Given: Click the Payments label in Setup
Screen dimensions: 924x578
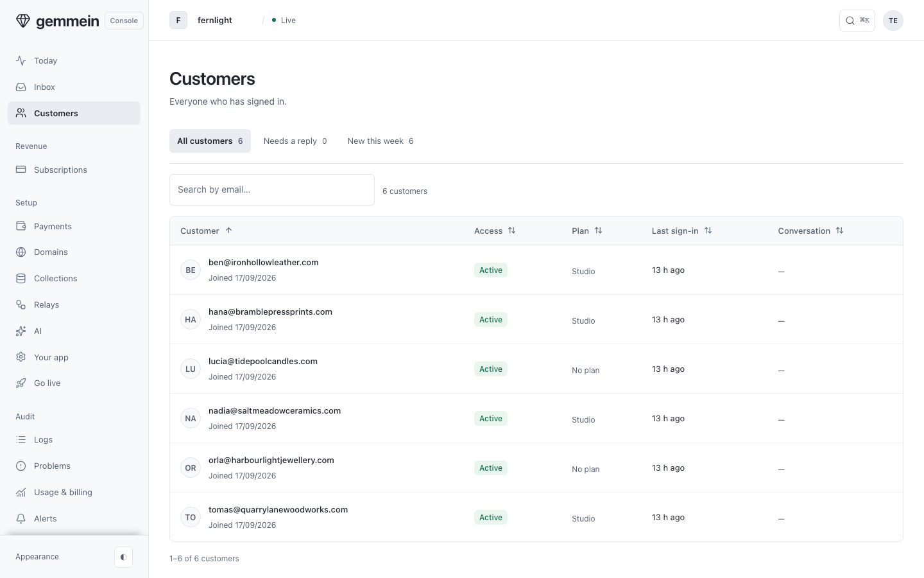Looking at the screenshot, I should click(53, 226).
